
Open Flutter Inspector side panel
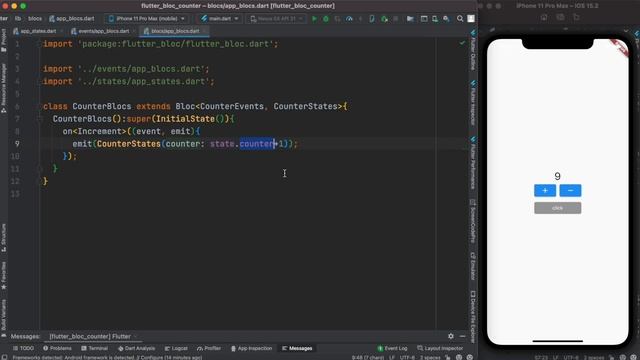tap(473, 102)
